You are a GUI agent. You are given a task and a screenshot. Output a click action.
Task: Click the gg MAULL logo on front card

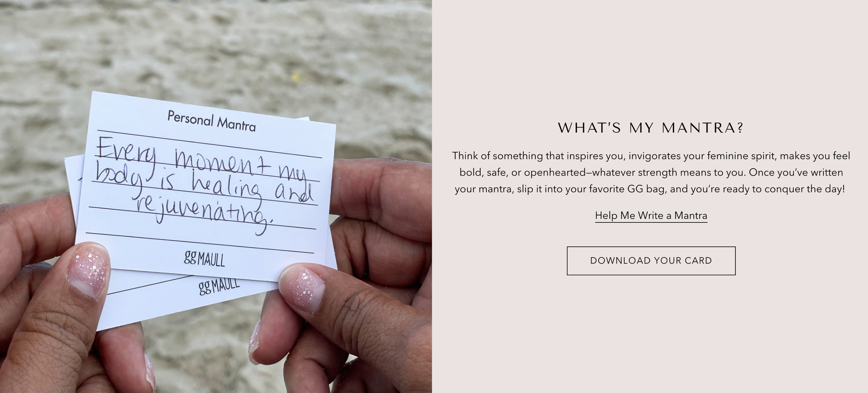205,259
